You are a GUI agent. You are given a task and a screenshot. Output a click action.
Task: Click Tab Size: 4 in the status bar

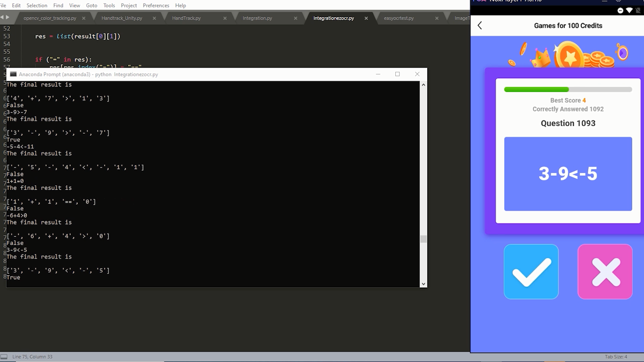[x=616, y=357]
